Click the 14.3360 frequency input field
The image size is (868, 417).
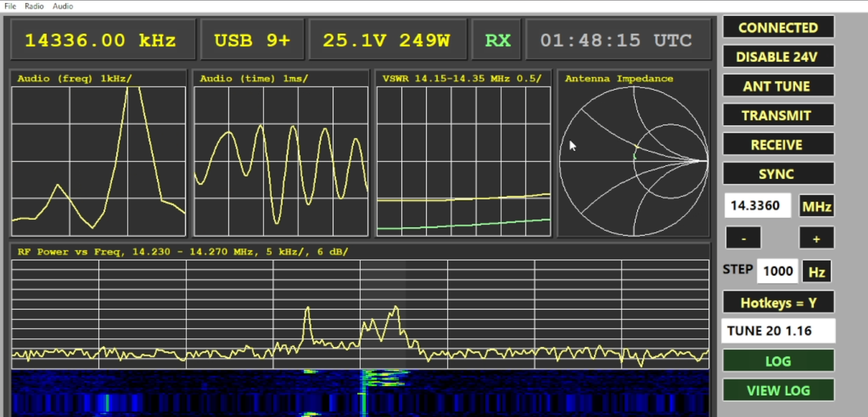coord(757,206)
